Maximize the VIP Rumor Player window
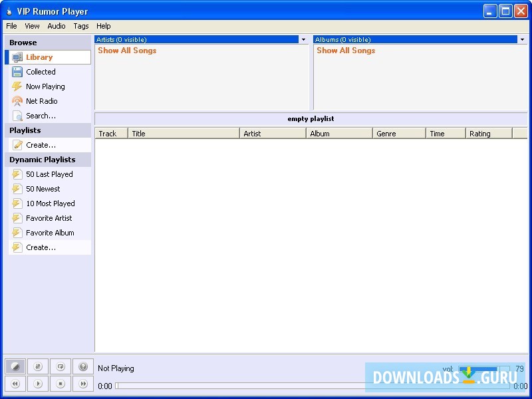The height and width of the screenshot is (399, 532). point(505,11)
